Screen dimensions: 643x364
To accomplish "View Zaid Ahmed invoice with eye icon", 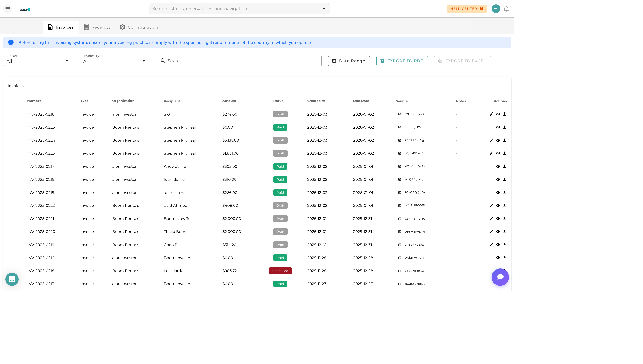I will (498, 205).
